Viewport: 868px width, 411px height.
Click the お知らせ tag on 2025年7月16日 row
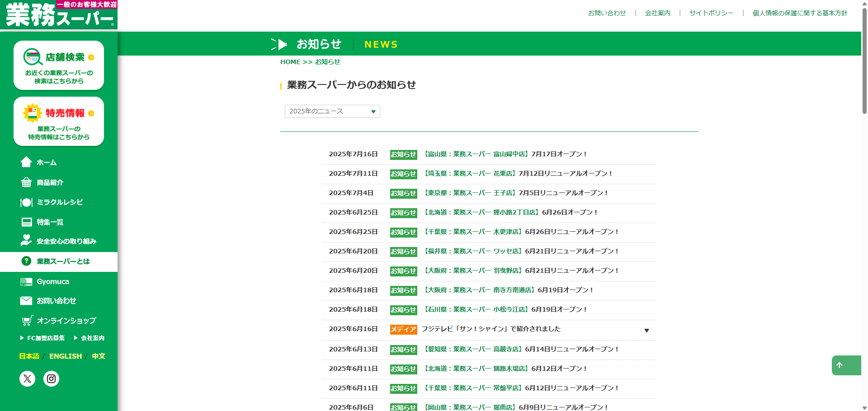point(403,154)
